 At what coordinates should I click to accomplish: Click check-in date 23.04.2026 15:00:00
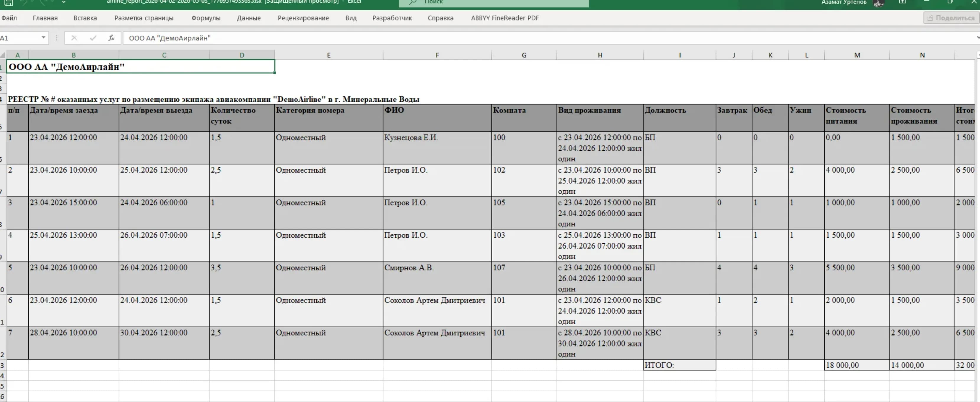point(74,213)
